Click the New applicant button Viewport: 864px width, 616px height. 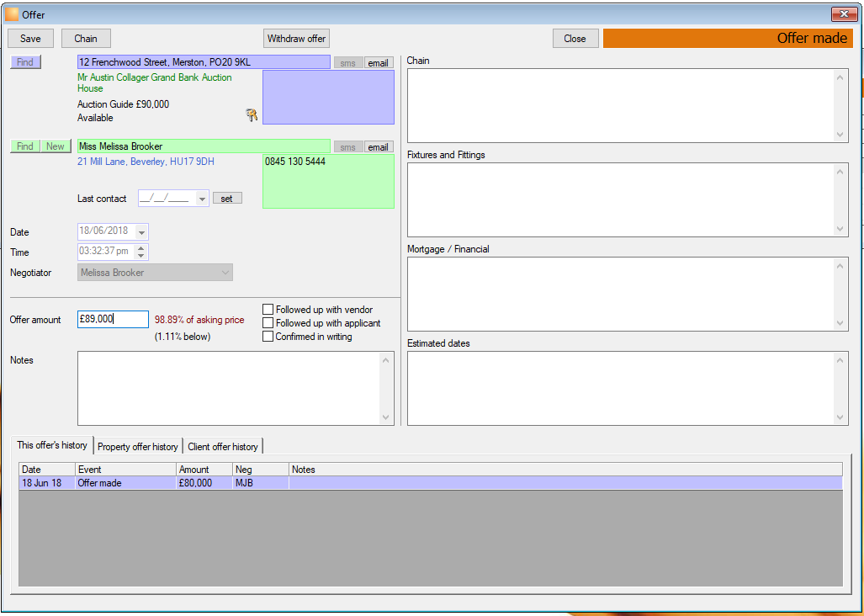[56, 146]
